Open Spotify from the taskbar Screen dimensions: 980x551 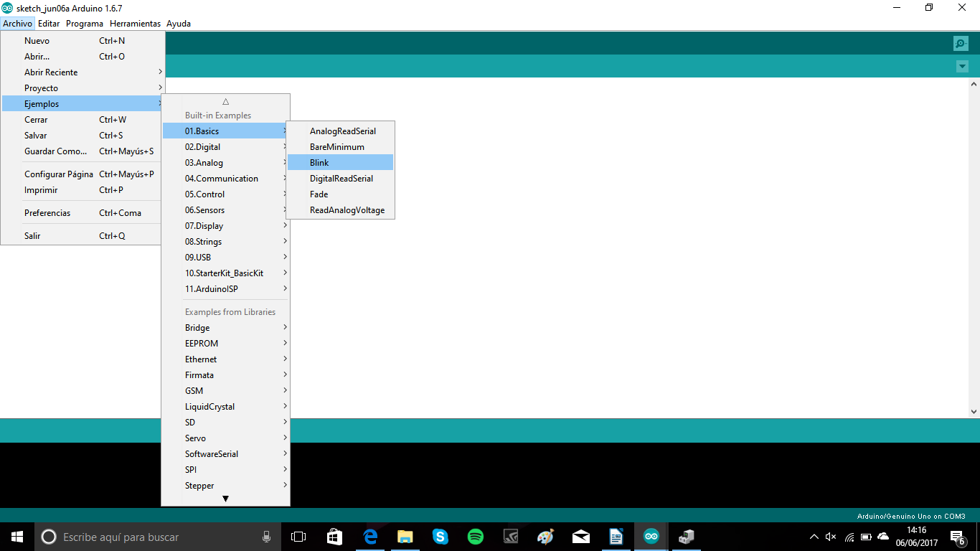475,536
